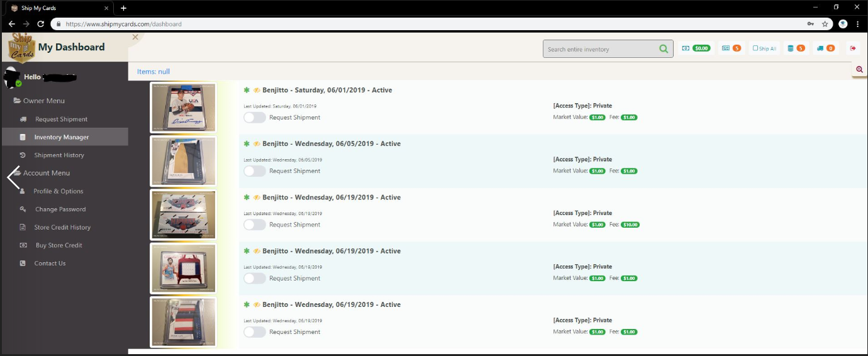Click "Last Updated: Wednesday, 06/05/2019" text
Image resolution: width=868 pixels, height=356 pixels.
[282, 160]
